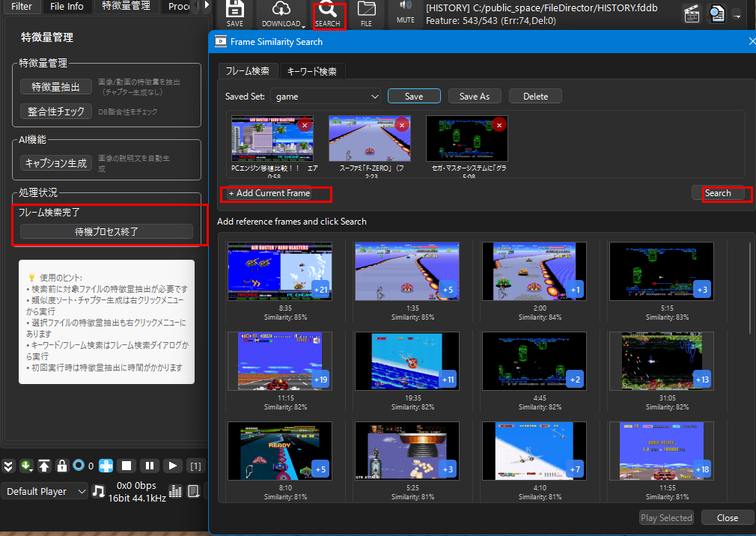Click the music note icon

(98, 491)
